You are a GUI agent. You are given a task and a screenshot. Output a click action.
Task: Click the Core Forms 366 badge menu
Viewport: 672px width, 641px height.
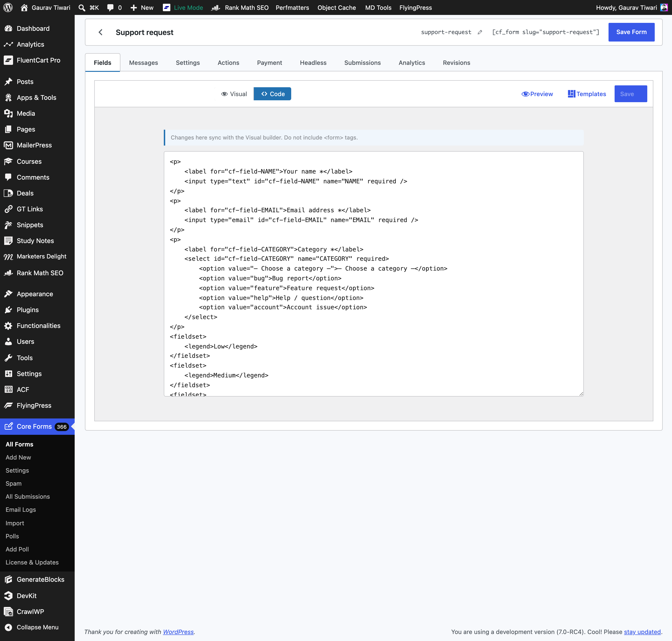pos(37,426)
